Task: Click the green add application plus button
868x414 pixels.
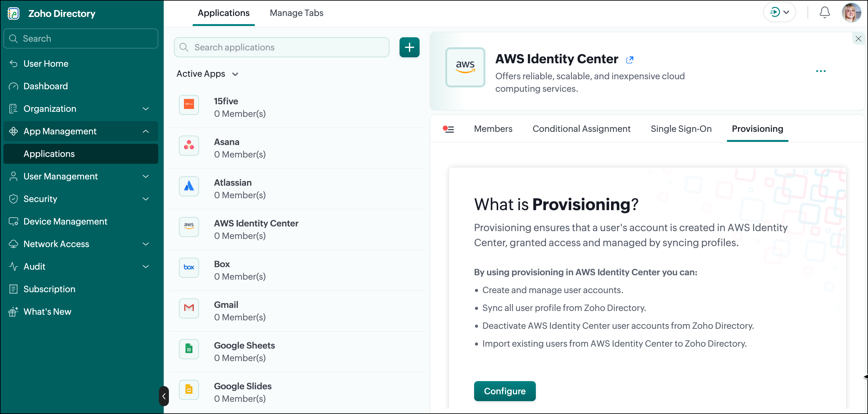Action: (x=409, y=47)
